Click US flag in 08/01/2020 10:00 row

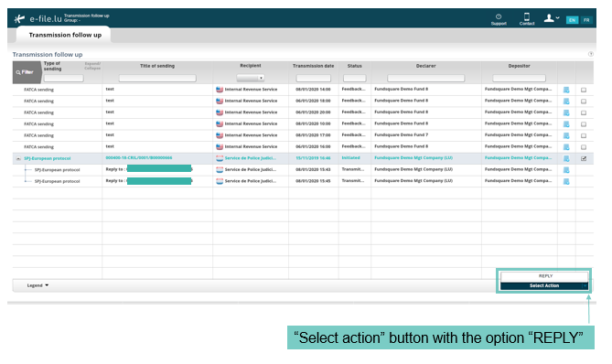(x=220, y=123)
